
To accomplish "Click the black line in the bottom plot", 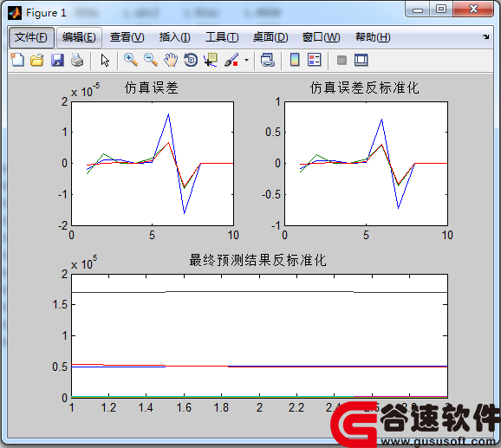I will click(x=259, y=292).
